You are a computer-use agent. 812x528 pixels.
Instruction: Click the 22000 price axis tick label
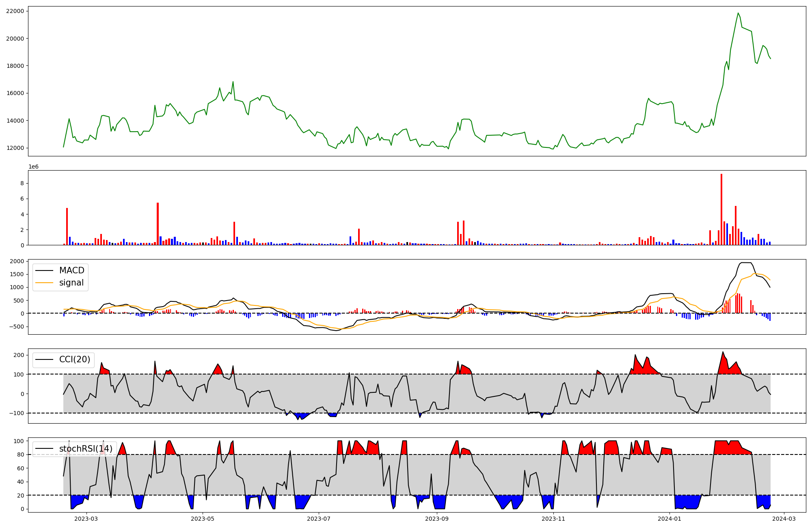tap(15, 11)
